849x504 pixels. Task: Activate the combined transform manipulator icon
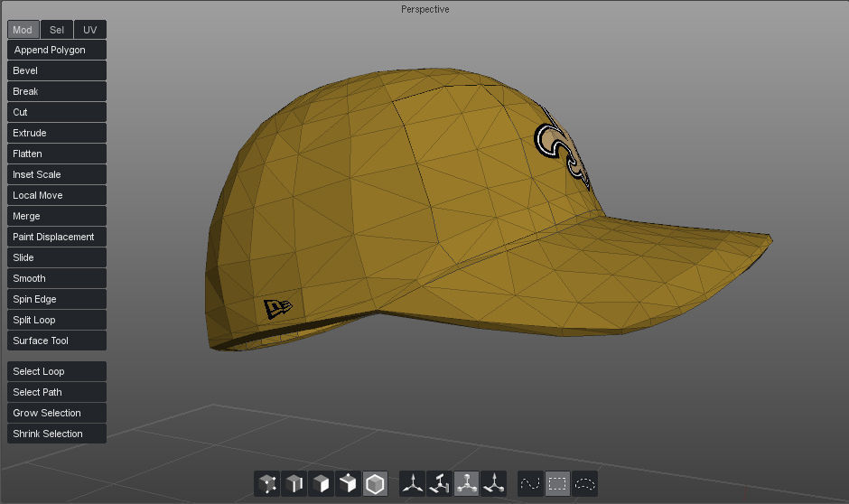coord(493,484)
